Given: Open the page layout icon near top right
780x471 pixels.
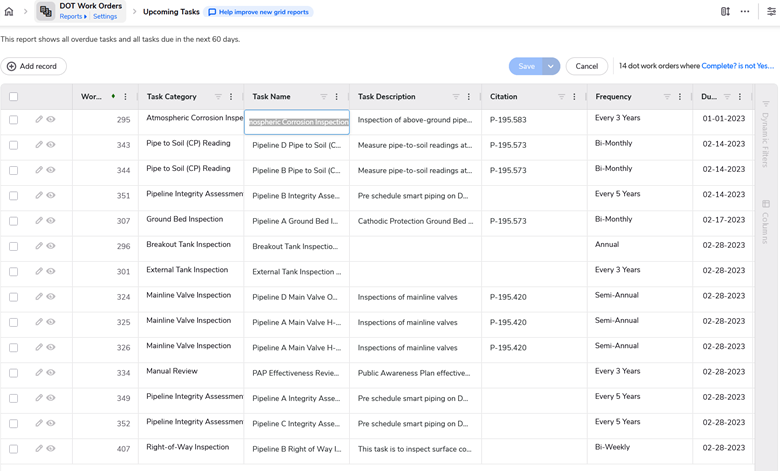Looking at the screenshot, I should pos(725,12).
